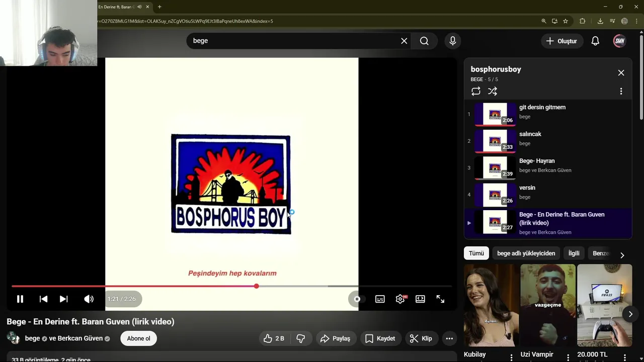Mute the tab via speaker icon
This screenshot has width=644, height=362.
(x=139, y=7)
